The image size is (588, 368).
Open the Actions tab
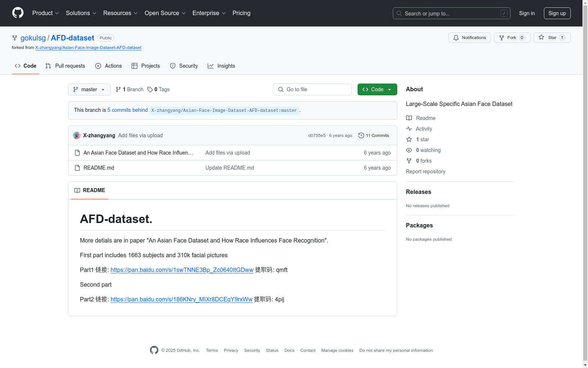coord(108,66)
